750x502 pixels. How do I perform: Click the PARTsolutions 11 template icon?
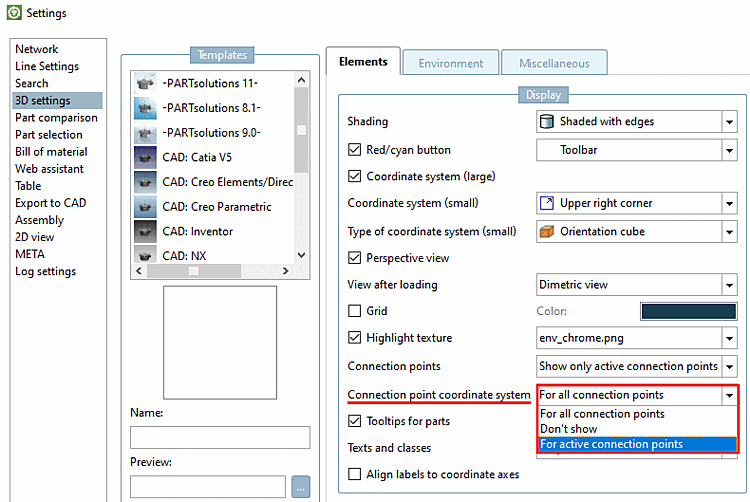[x=147, y=84]
